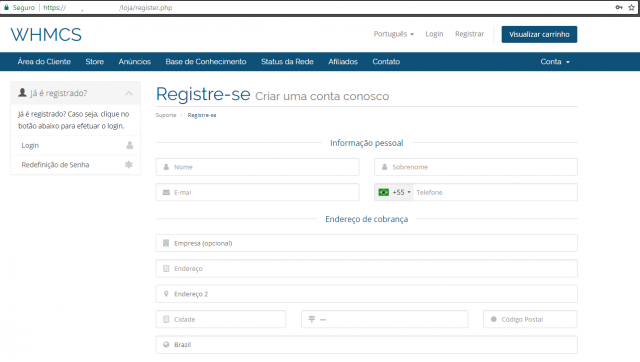This screenshot has height=362, width=640.
Task: Go to Status da Rede in navigation
Action: coord(287,62)
